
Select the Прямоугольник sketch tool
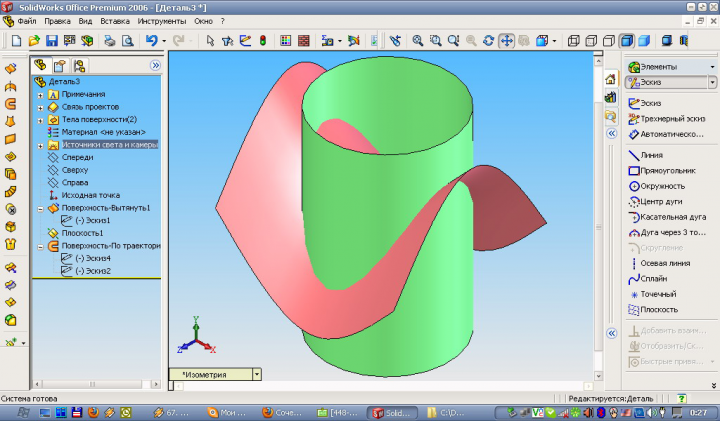pyautogui.click(x=662, y=171)
